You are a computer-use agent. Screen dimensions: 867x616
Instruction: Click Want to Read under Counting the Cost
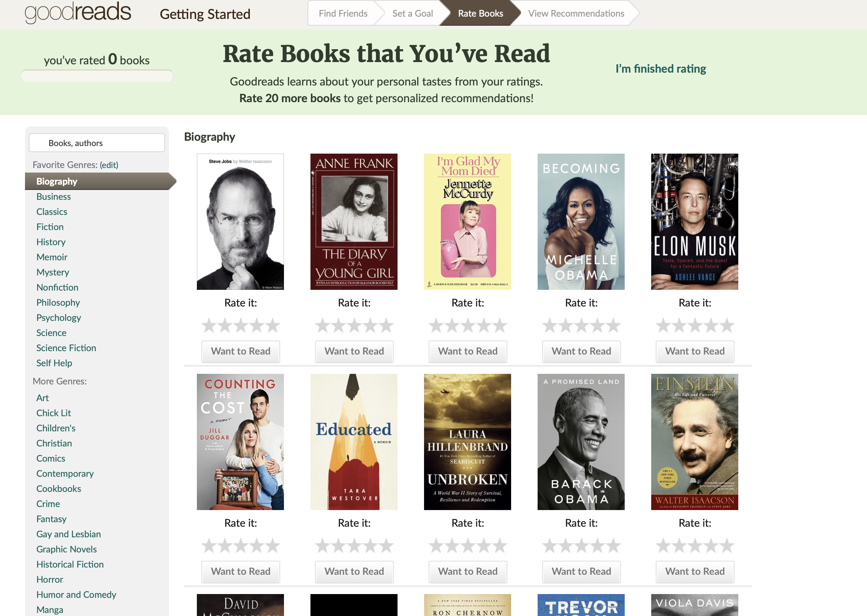click(x=240, y=572)
